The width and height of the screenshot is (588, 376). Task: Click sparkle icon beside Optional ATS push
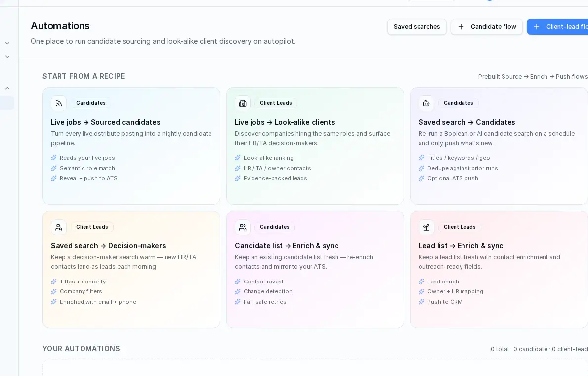421,179
